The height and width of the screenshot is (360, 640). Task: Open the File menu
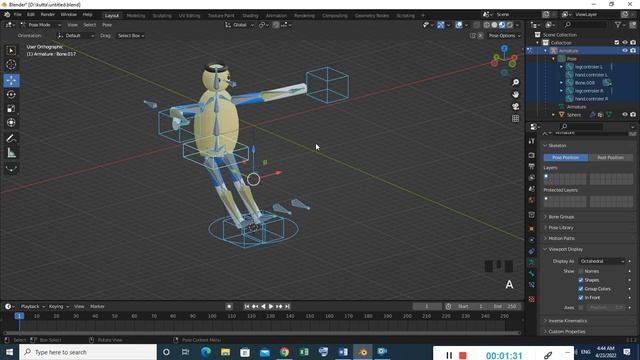pyautogui.click(x=18, y=15)
